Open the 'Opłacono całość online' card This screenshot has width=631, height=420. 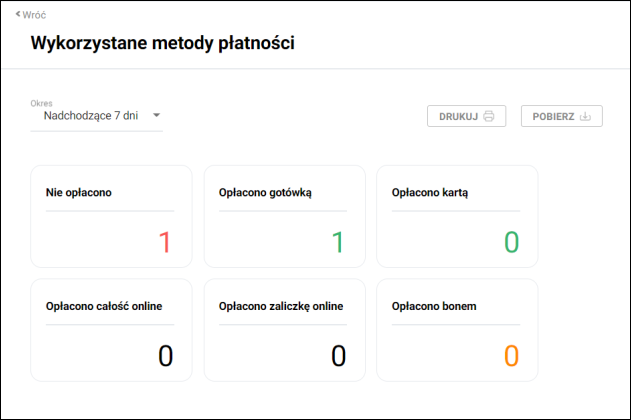tap(110, 330)
